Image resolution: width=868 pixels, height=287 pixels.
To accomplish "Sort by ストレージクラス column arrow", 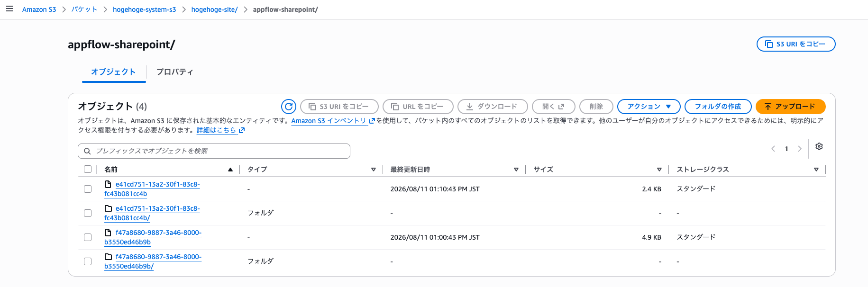I will coord(816,170).
